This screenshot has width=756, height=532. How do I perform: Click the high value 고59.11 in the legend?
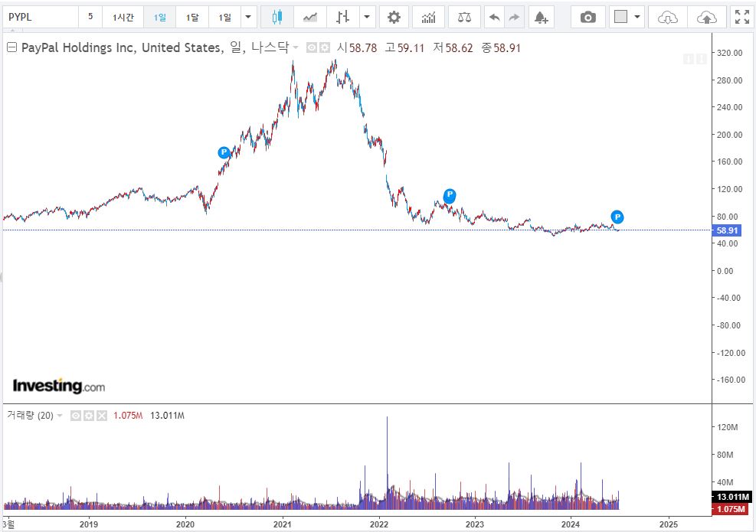point(404,47)
